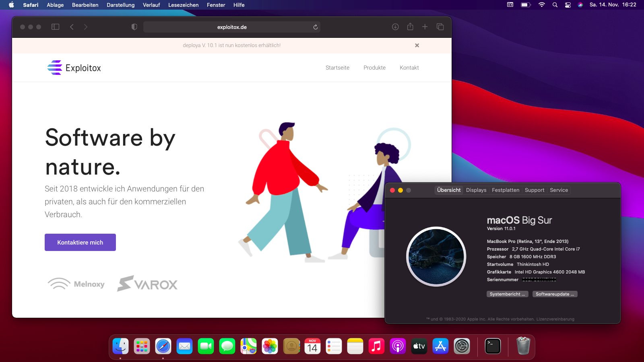Click the Kontaktiere mich button
The height and width of the screenshot is (362, 644).
tap(80, 242)
